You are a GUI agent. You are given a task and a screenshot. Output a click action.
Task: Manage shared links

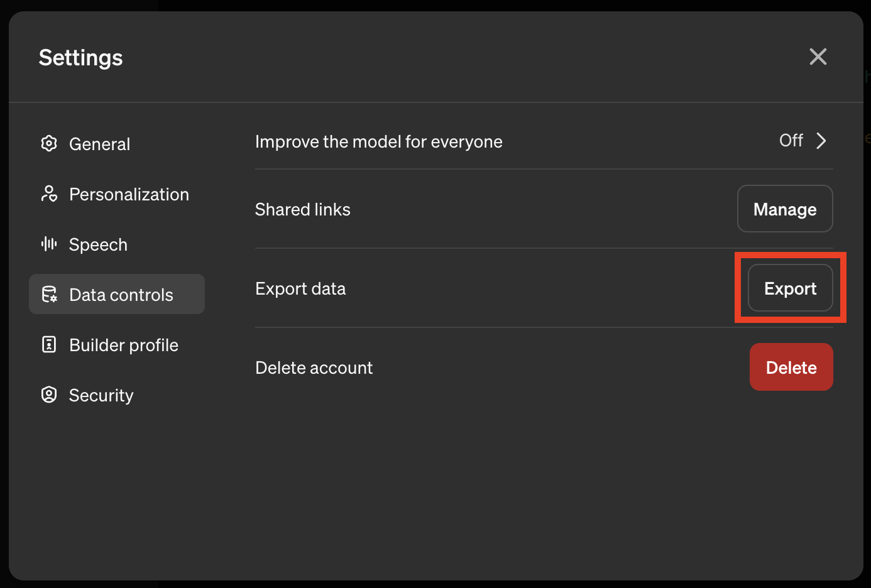(785, 209)
